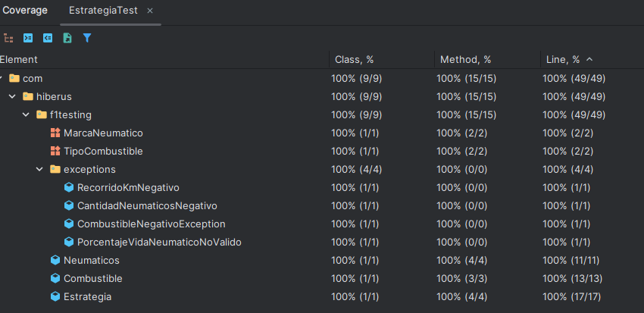
Task: Open the coverage filter funnel icon
Action: point(87,38)
